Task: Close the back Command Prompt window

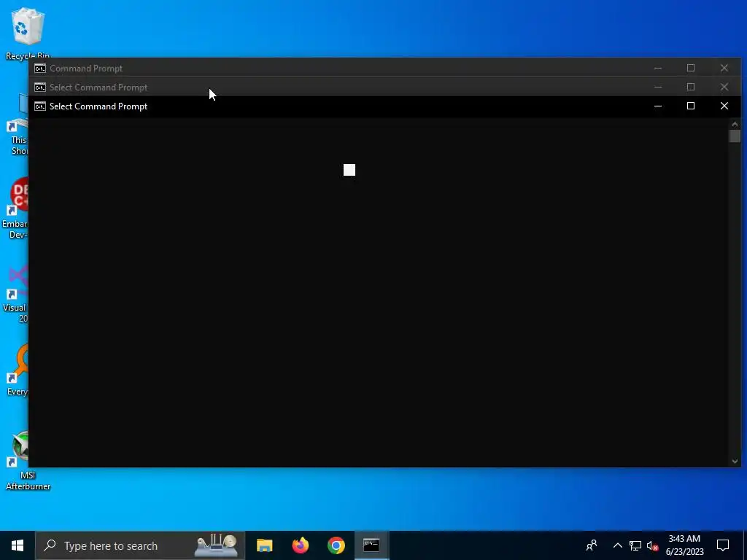Action: pyautogui.click(x=724, y=68)
